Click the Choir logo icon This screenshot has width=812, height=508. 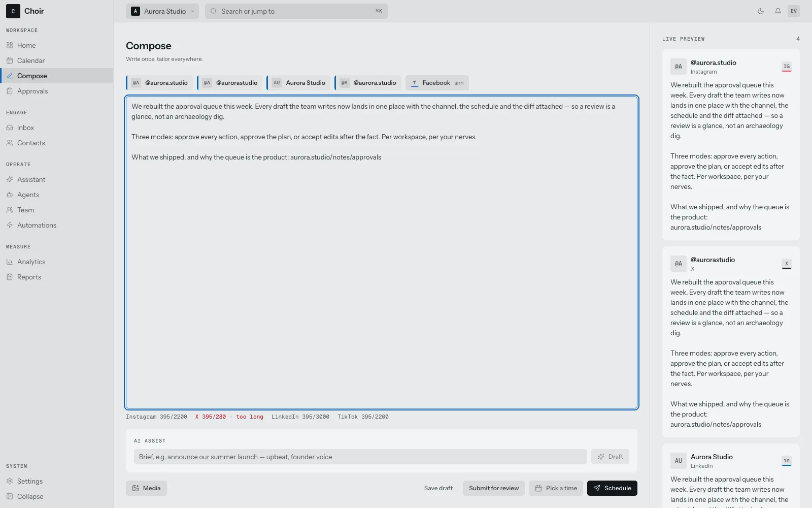[13, 11]
